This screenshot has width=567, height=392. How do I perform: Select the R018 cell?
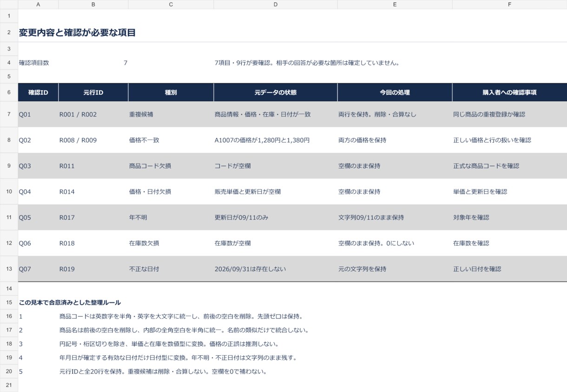click(x=93, y=243)
